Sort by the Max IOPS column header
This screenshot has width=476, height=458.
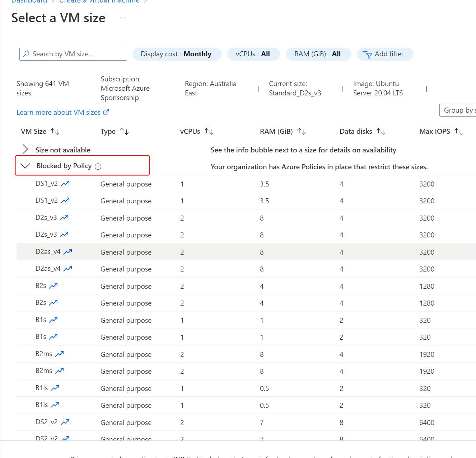click(435, 132)
